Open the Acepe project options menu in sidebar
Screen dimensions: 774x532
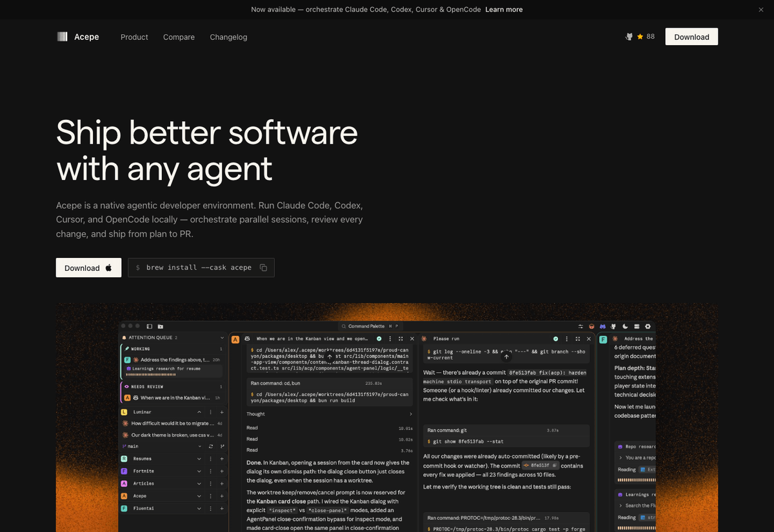(210, 496)
